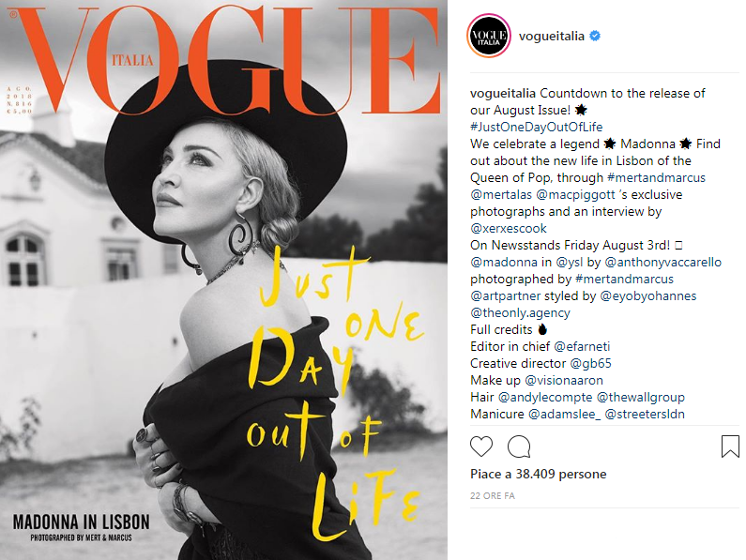This screenshot has height=560, width=746.
Task: Open comments with the speech bubble icon
Action: (x=519, y=446)
